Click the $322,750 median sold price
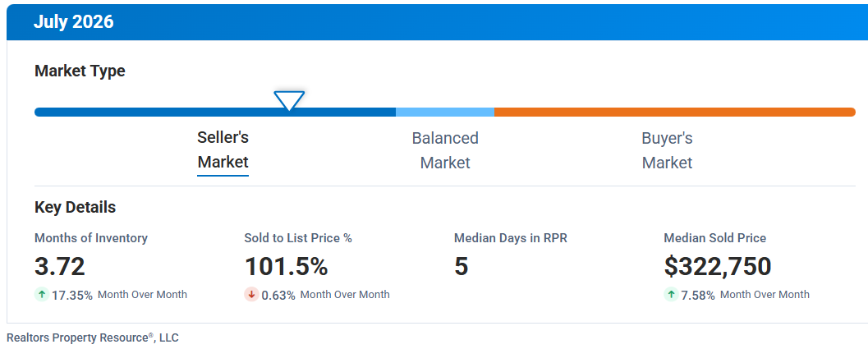The height and width of the screenshot is (349, 868). (718, 266)
